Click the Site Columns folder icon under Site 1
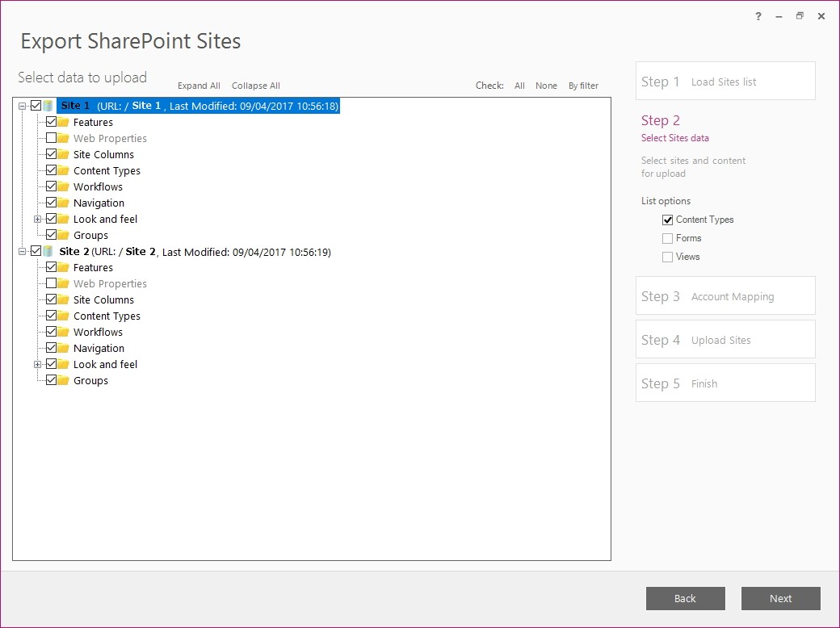 (63, 154)
